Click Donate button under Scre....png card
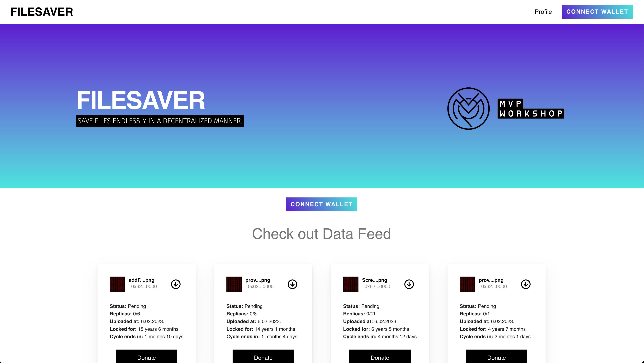Image resolution: width=644 pixels, height=363 pixels. tap(380, 358)
